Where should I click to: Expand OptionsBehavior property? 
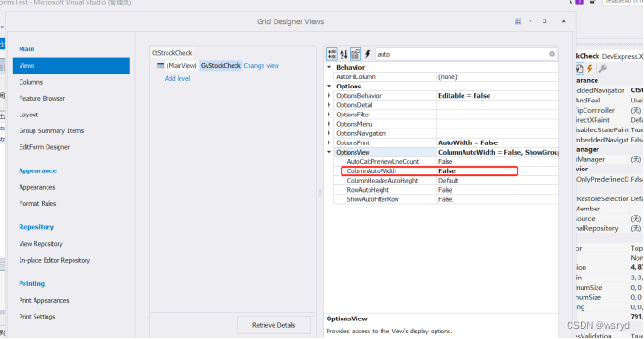[x=329, y=96]
